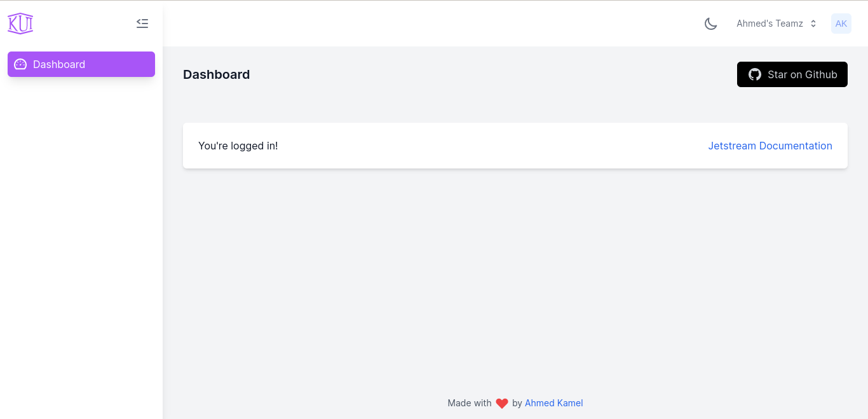This screenshot has height=419, width=868.
Task: Open the Jetstream Documentation link
Action: tap(770, 146)
